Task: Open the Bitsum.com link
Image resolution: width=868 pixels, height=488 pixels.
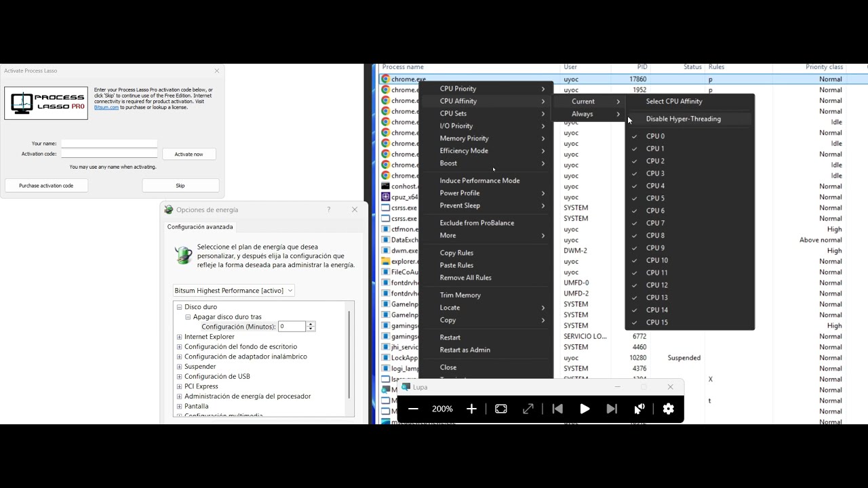Action: pos(106,107)
